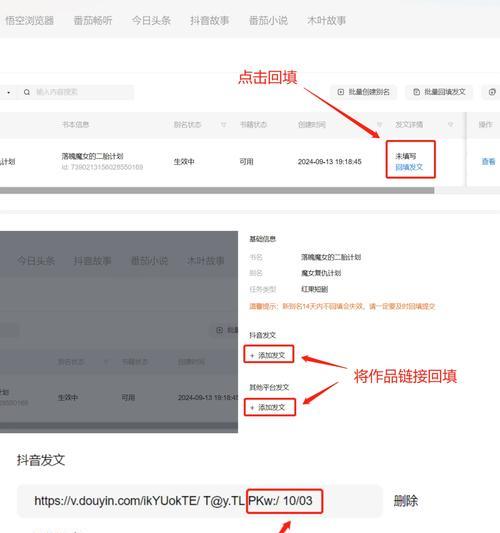
Task: Click the partially visible rightmost toolbar icon
Action: (x=492, y=92)
